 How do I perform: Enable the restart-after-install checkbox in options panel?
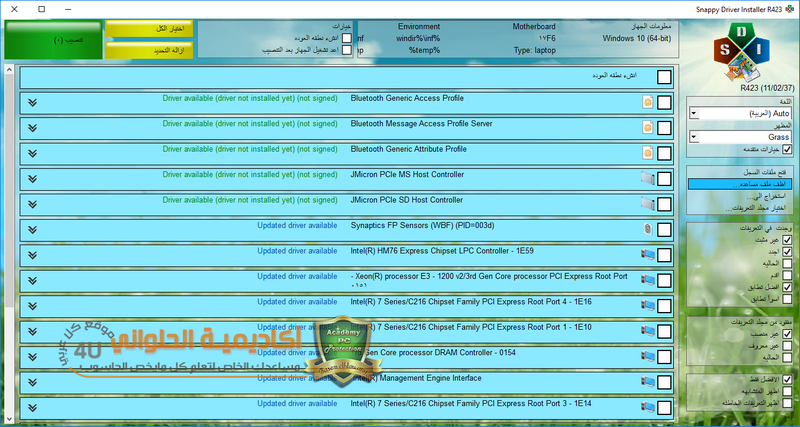pyautogui.click(x=346, y=49)
